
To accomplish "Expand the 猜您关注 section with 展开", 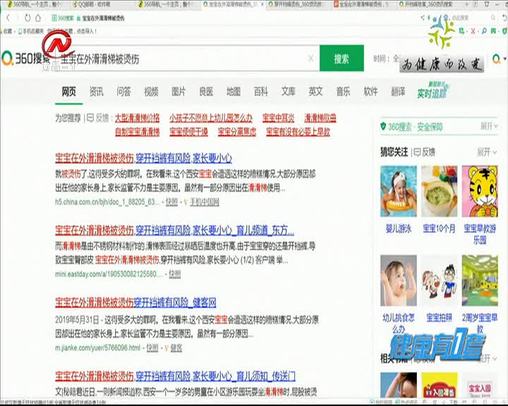I will tap(487, 152).
